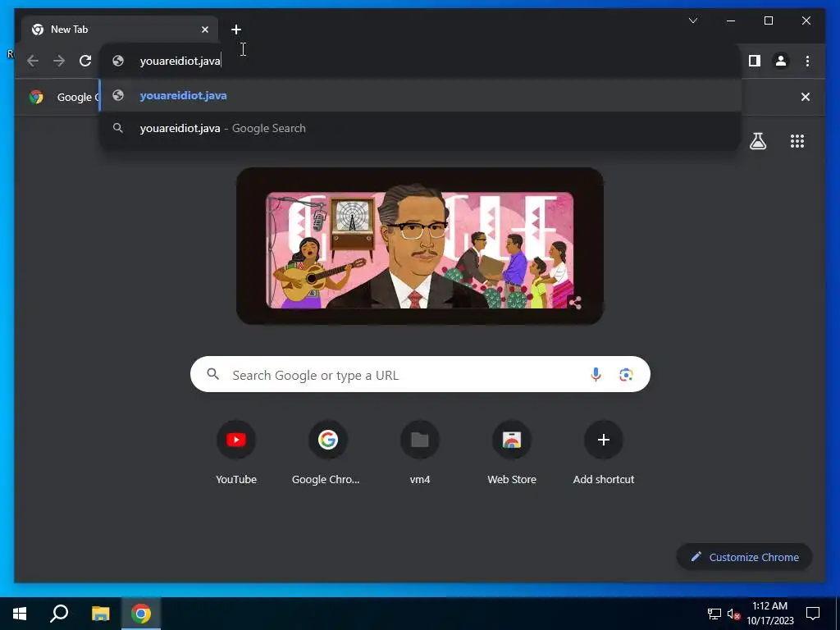
Task: Open the network status tray icon
Action: tap(714, 614)
